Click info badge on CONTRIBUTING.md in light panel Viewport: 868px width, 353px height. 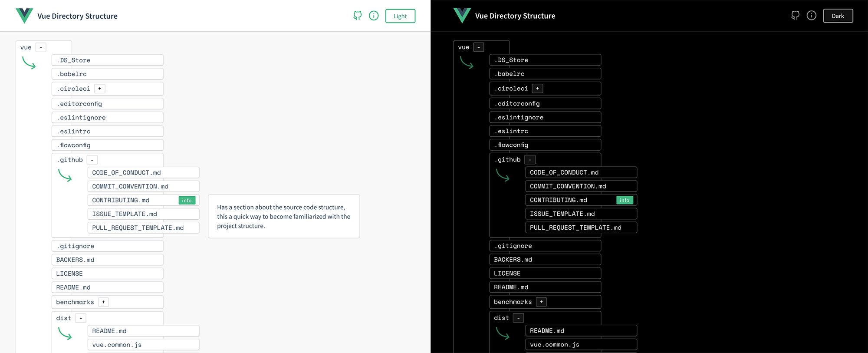[x=187, y=200]
